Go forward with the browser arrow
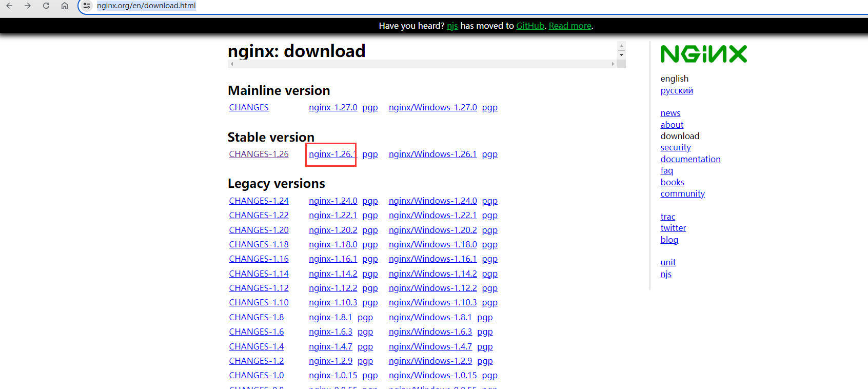Image resolution: width=868 pixels, height=389 pixels. point(28,6)
